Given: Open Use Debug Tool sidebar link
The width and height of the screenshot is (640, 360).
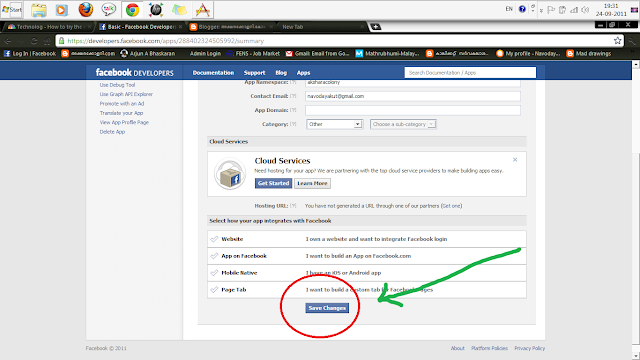Looking at the screenshot, I should tap(118, 85).
